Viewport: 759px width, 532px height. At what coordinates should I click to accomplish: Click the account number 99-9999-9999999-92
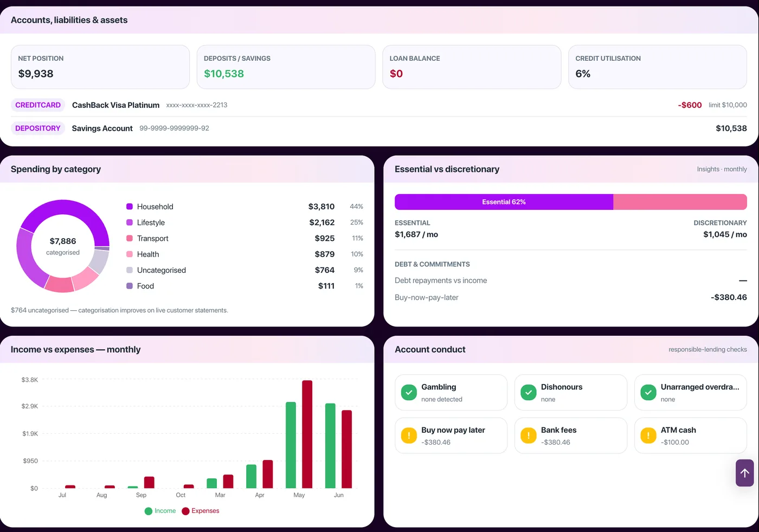[x=174, y=129]
